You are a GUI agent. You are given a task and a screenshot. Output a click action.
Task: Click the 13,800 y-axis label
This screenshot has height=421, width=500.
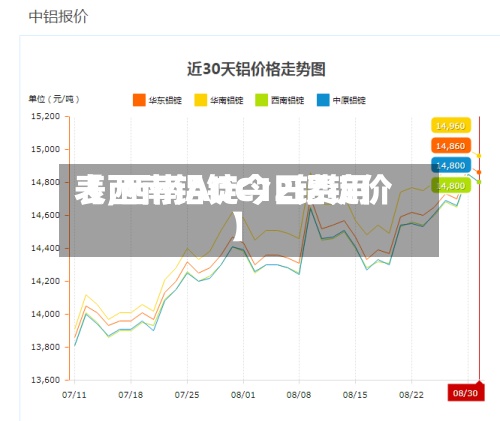pyautogui.click(x=46, y=347)
